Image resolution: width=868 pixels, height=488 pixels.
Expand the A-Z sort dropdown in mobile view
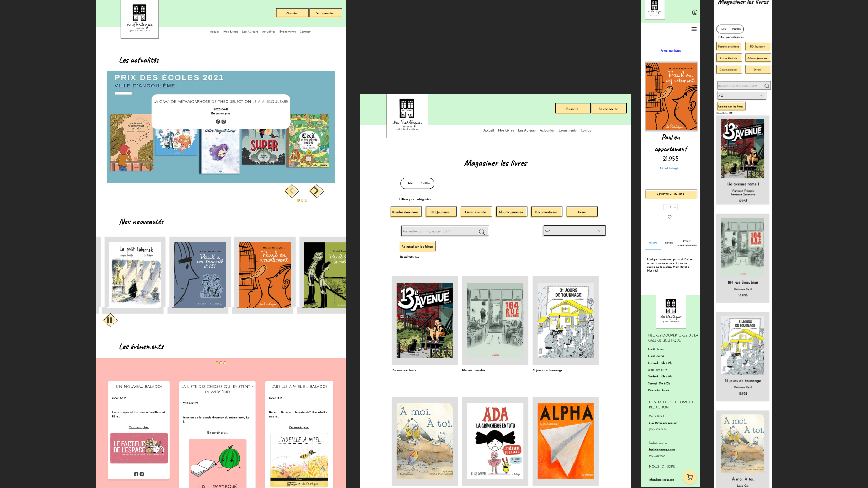[741, 96]
